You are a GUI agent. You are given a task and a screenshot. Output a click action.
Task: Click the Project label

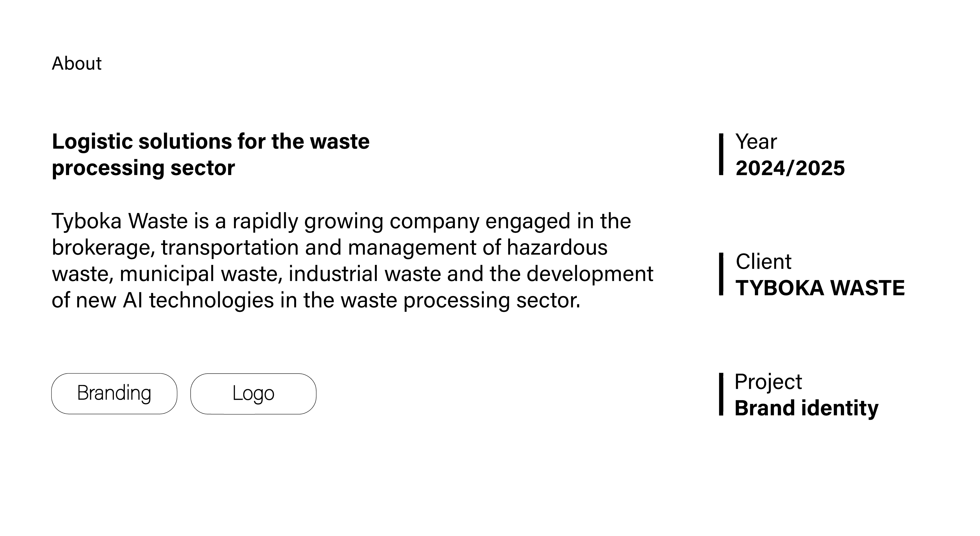coord(768,382)
